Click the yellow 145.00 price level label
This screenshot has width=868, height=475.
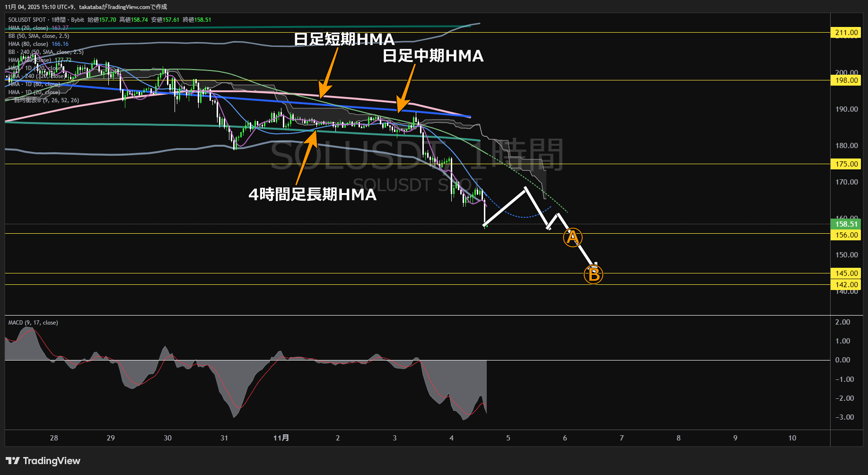pyautogui.click(x=846, y=273)
